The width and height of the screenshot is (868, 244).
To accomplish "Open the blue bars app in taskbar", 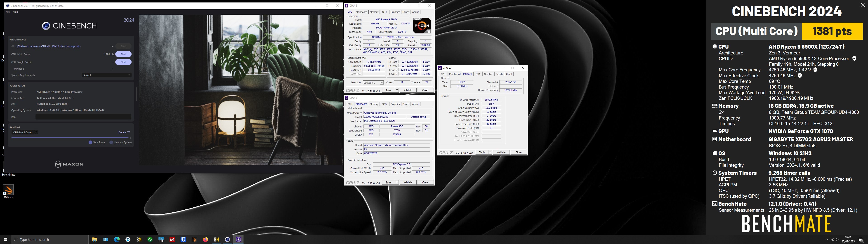I will click(x=161, y=240).
